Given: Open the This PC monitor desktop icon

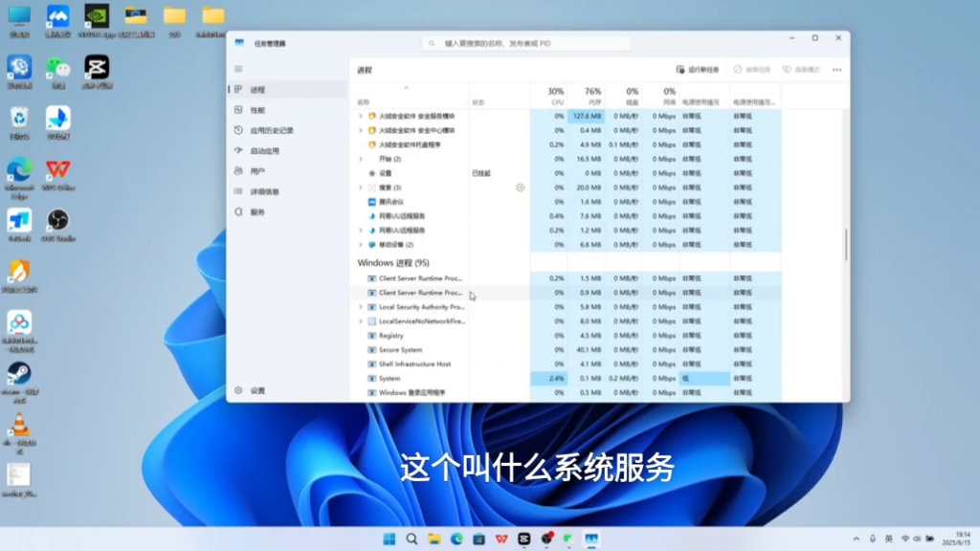Looking at the screenshot, I should click(x=19, y=21).
